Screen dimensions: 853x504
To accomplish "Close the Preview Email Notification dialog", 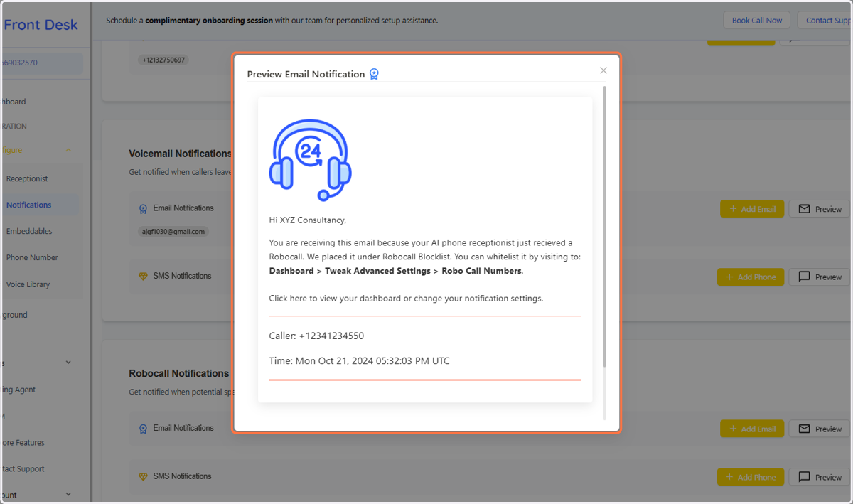I will pyautogui.click(x=603, y=70).
